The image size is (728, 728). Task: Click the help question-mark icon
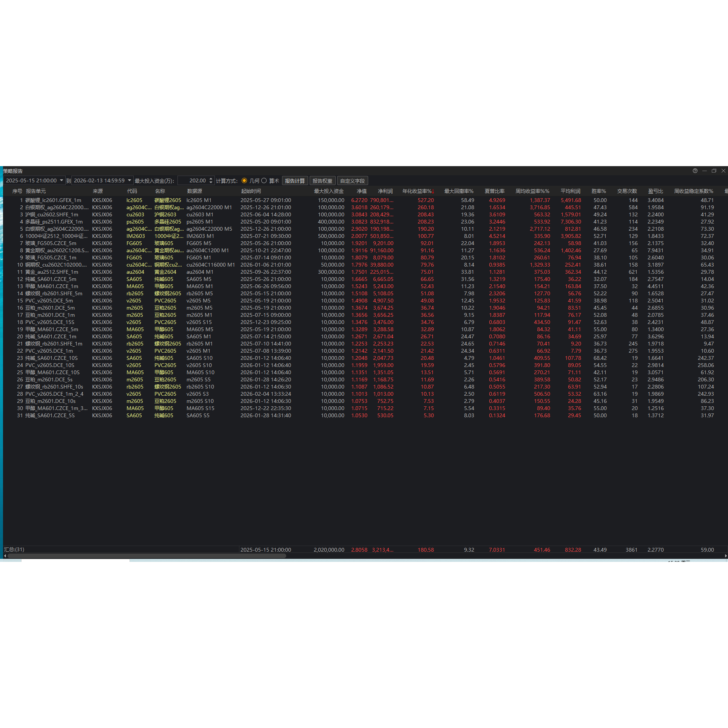pos(695,171)
